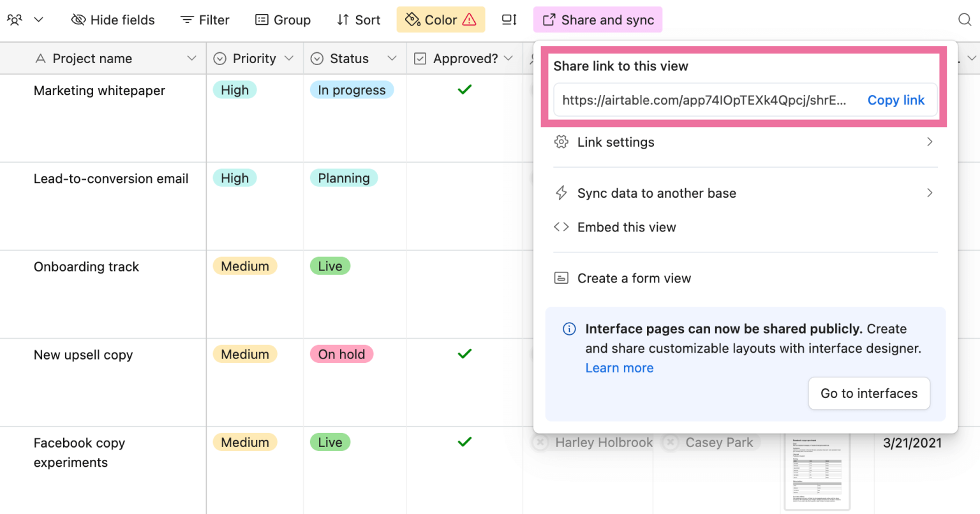Open the Project name field dropdown
This screenshot has height=514, width=980.
pyautogui.click(x=193, y=58)
